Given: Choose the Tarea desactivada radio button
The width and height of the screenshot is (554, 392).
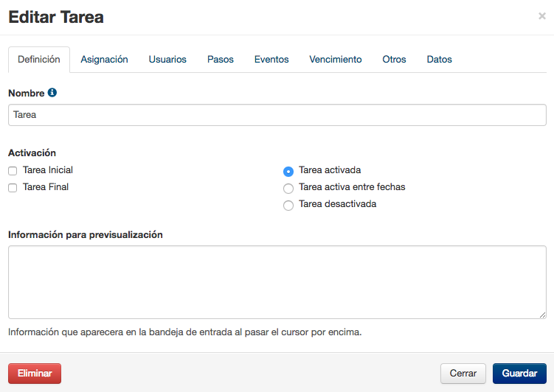Looking at the screenshot, I should pos(288,206).
